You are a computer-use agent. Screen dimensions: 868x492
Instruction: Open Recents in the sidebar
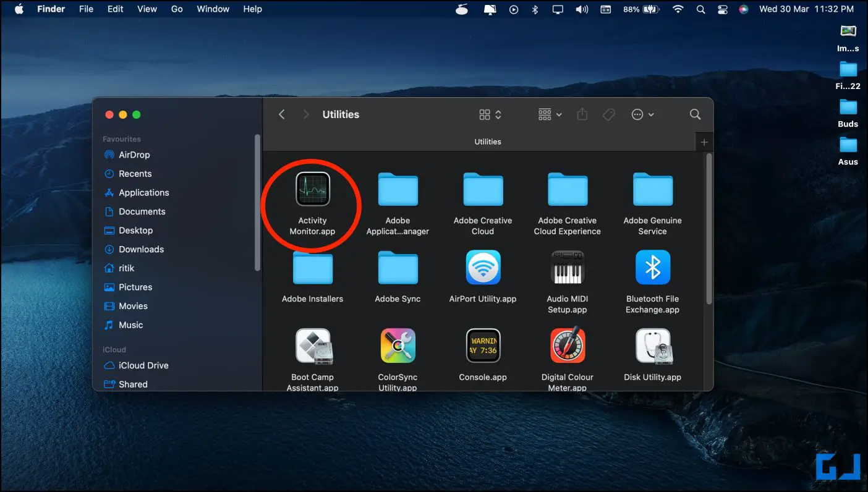tap(135, 174)
